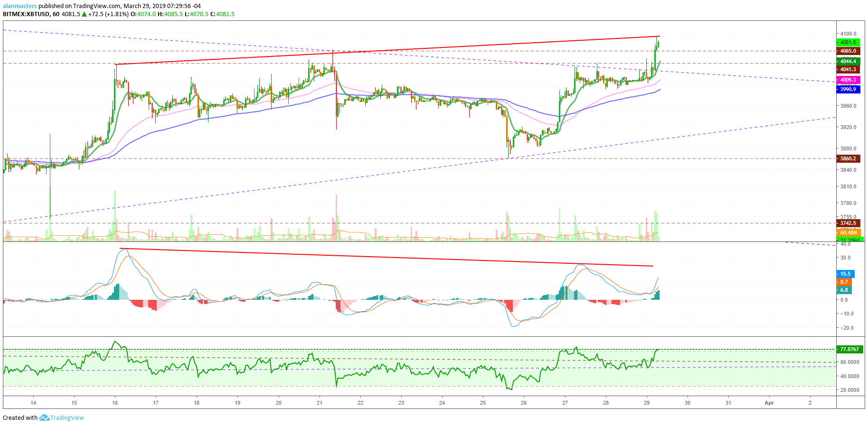Click date 14 on the time axis
This screenshot has width=868, height=426.
click(33, 403)
